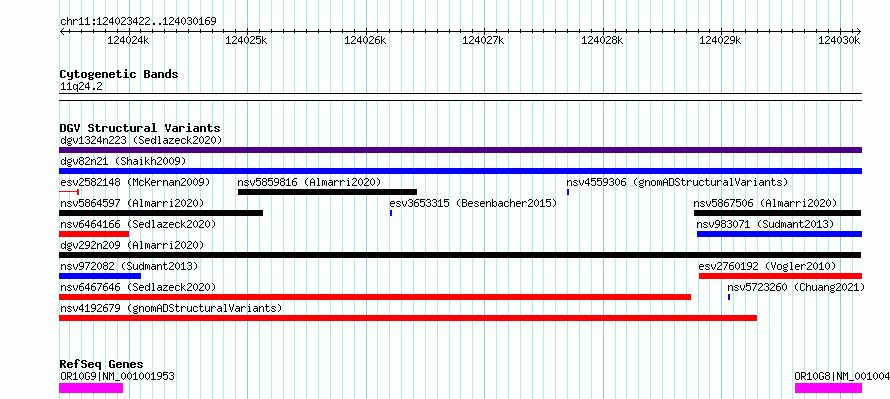Click the dgv82n21 blue variant bar
The image size is (890, 399).
pyautogui.click(x=460, y=171)
